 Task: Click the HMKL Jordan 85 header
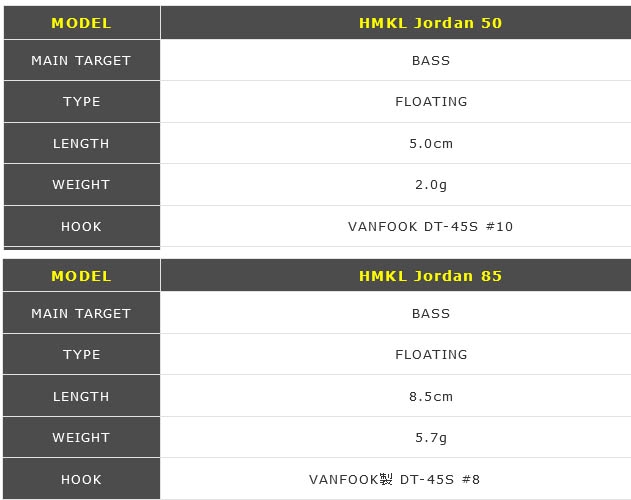click(430, 276)
